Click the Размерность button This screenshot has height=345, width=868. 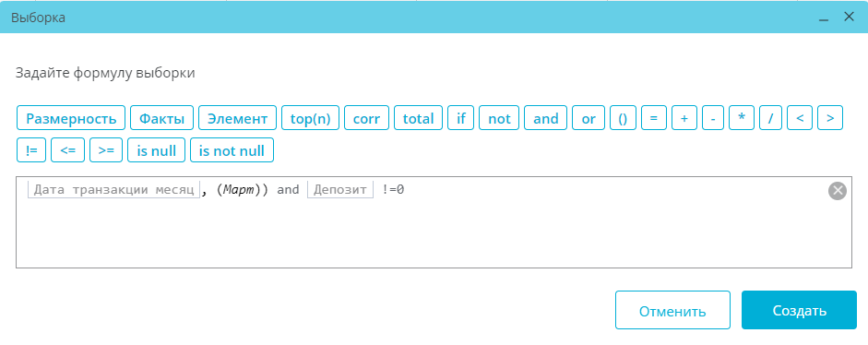(71, 118)
